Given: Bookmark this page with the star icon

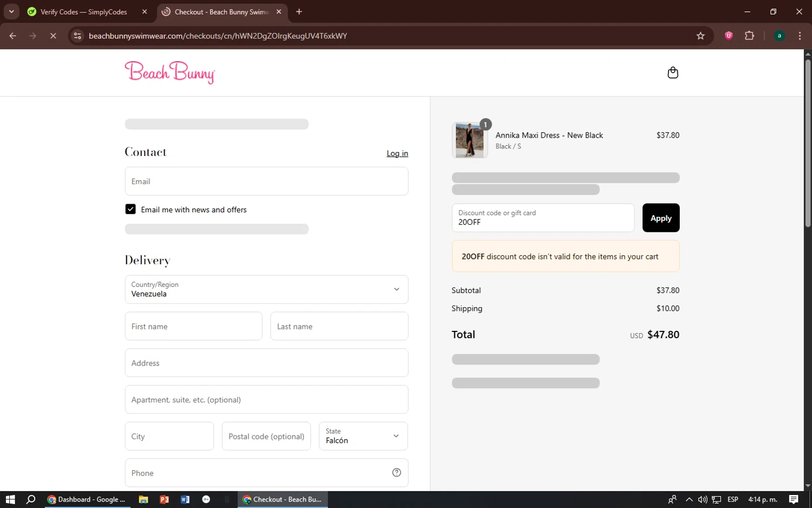Looking at the screenshot, I should click(700, 36).
